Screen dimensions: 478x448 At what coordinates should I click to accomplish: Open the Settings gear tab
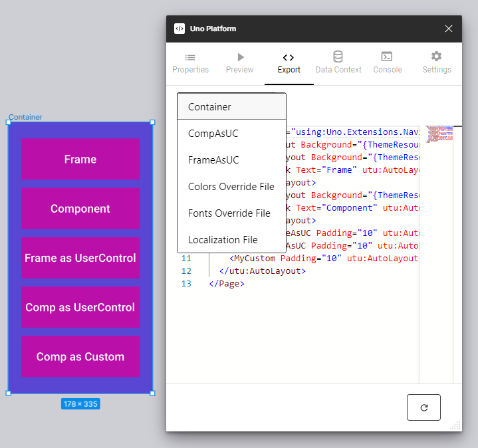point(436,63)
